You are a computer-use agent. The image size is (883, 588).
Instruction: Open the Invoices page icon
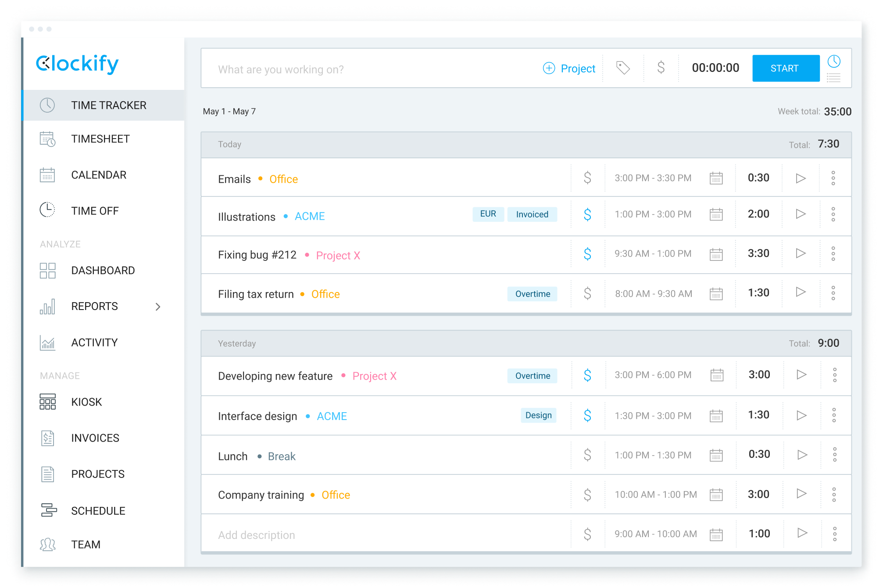pyautogui.click(x=47, y=438)
